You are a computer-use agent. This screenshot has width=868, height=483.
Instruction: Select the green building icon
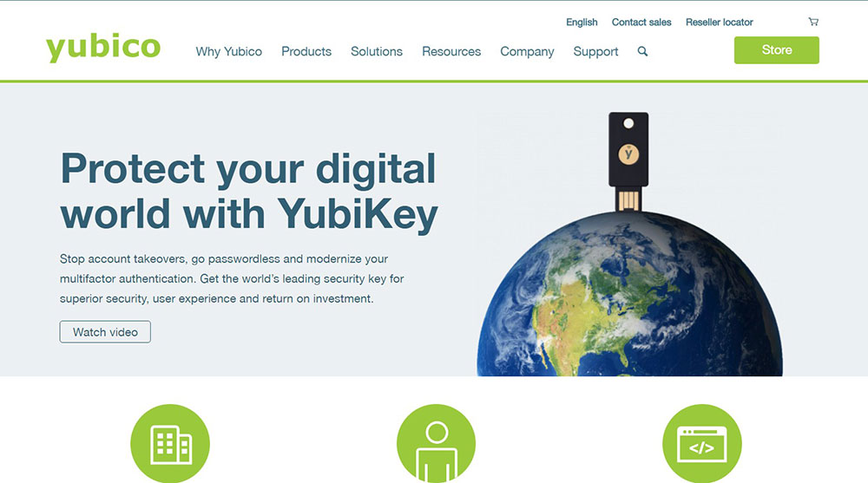click(170, 444)
